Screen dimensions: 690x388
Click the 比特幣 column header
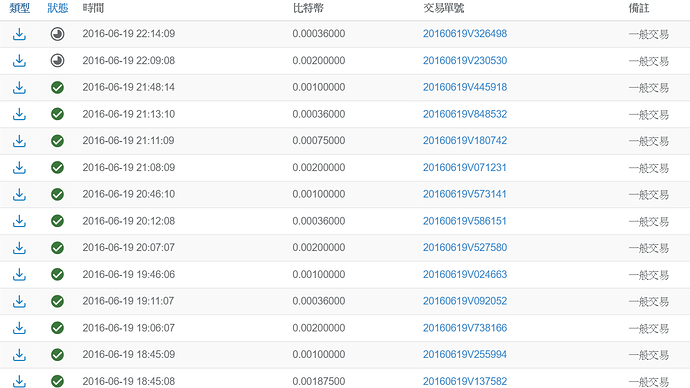pos(308,8)
